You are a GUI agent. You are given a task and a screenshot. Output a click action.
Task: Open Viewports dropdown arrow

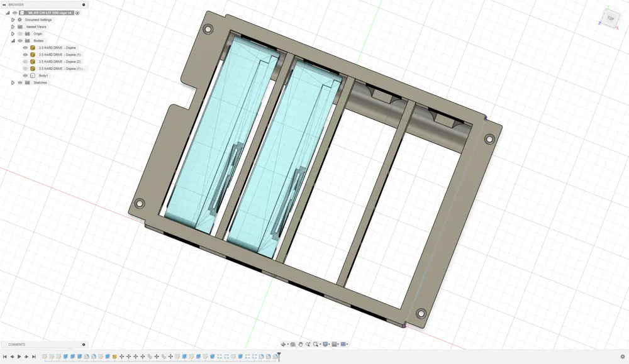click(347, 345)
